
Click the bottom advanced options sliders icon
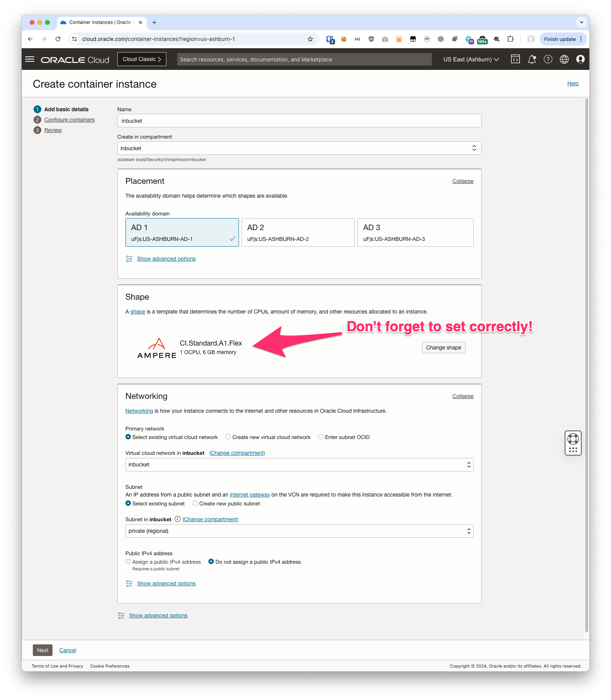point(121,615)
